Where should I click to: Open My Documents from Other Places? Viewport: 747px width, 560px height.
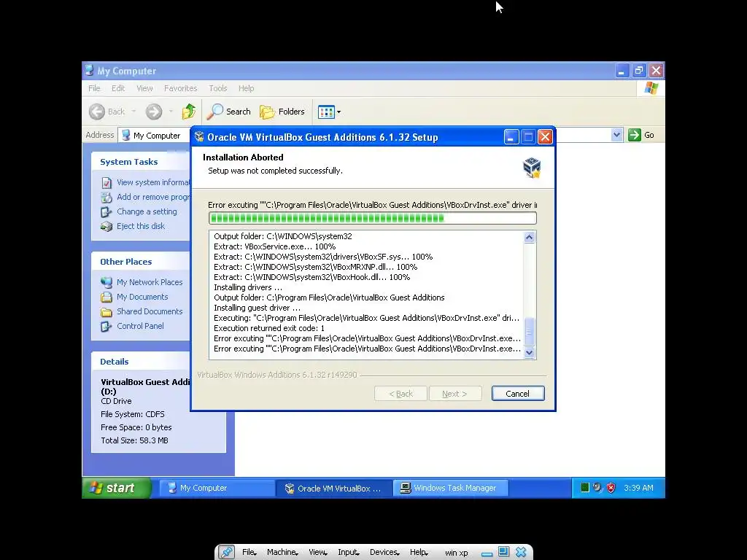134,297
